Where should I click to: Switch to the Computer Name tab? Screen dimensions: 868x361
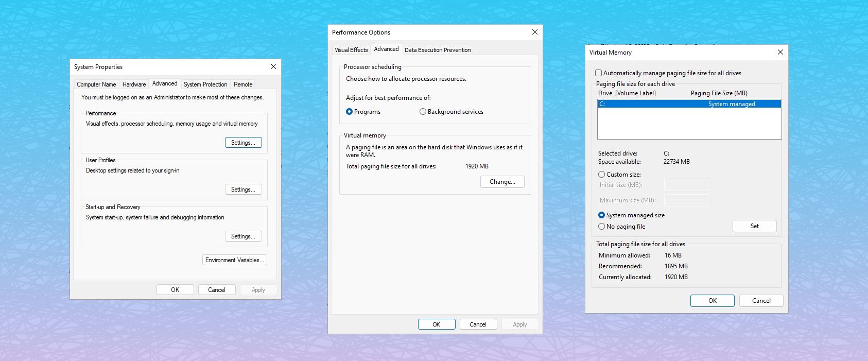tap(96, 84)
